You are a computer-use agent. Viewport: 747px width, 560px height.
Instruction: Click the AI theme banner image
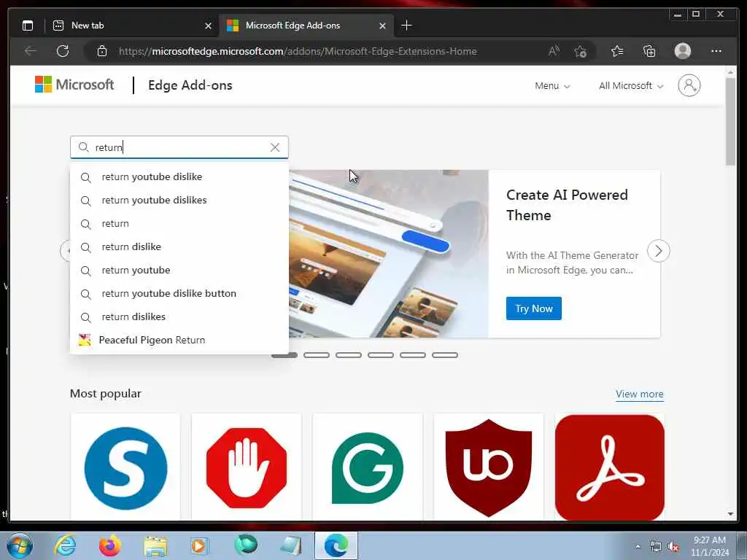pos(389,254)
